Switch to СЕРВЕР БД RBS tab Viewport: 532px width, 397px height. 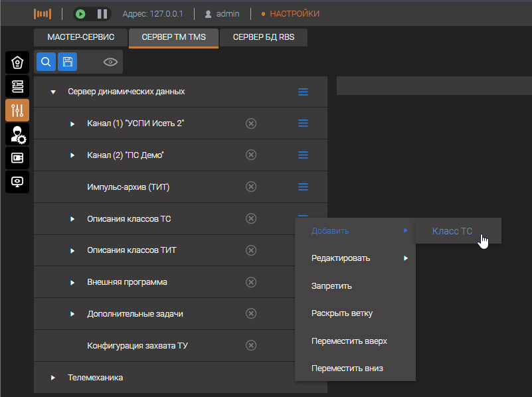264,37
